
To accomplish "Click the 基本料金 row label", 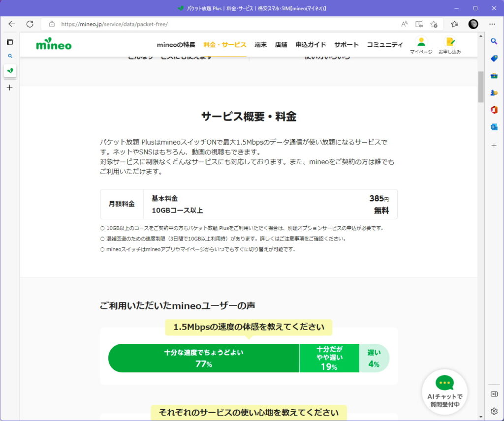I will 164,199.
